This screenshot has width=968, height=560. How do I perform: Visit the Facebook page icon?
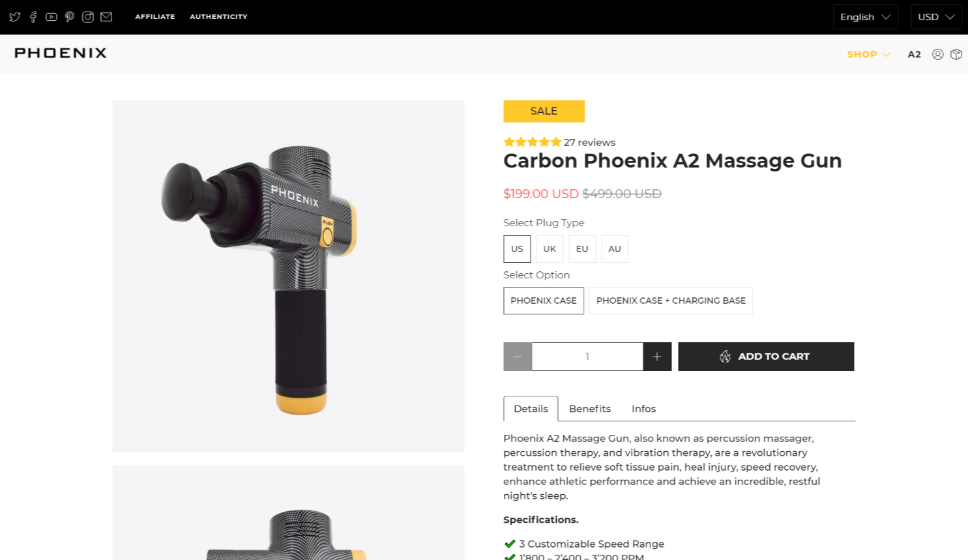[x=33, y=17]
